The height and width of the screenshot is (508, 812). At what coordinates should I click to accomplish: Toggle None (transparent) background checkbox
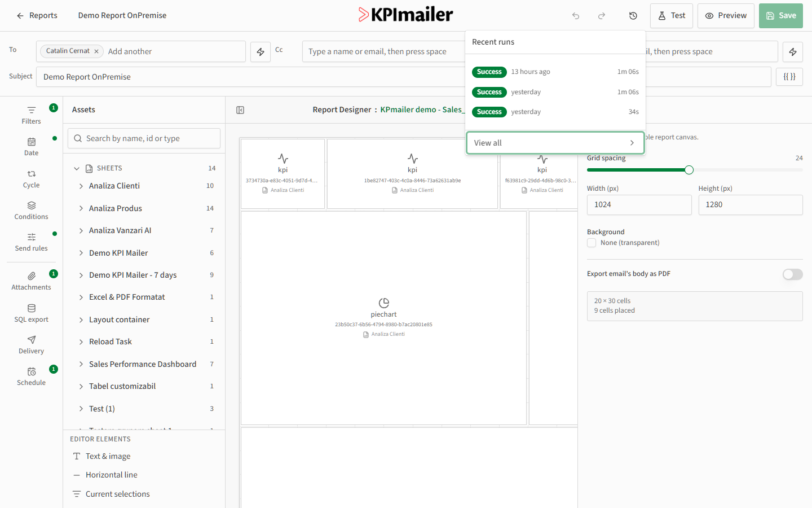pyautogui.click(x=592, y=243)
